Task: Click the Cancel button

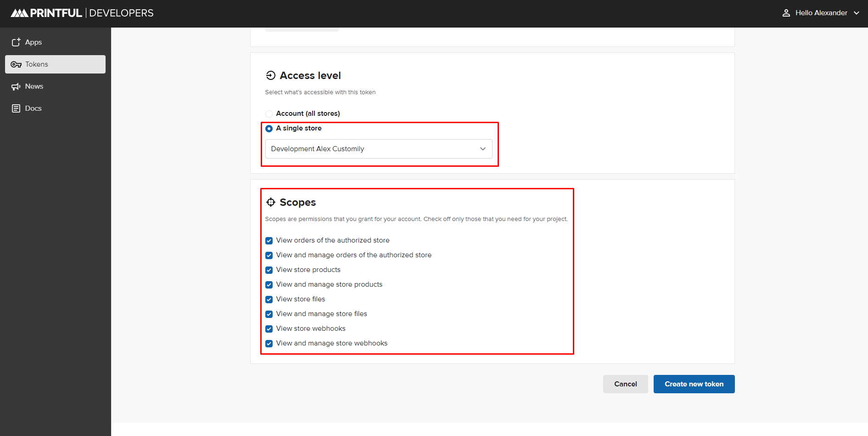Action: coord(625,384)
